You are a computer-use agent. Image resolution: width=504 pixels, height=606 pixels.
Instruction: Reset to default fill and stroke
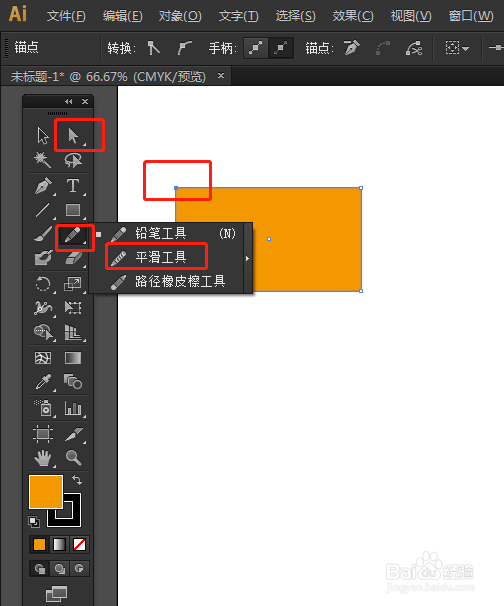point(34,522)
